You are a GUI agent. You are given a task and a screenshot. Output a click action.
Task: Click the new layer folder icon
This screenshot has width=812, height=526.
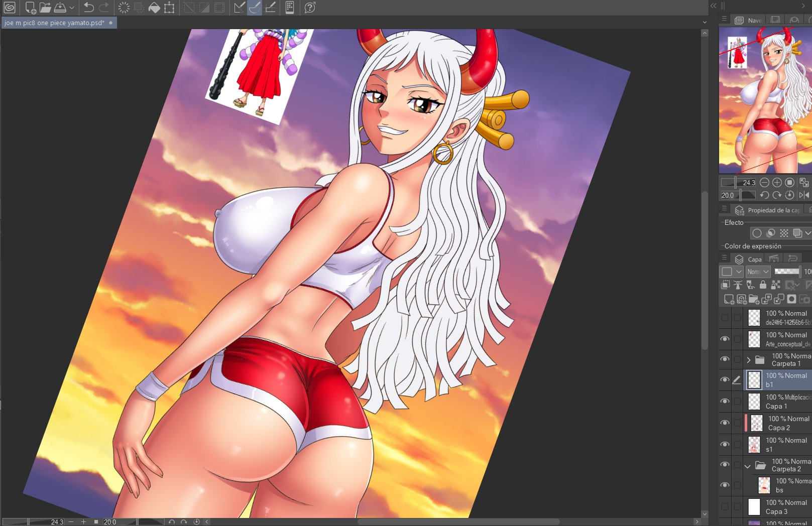pyautogui.click(x=754, y=299)
